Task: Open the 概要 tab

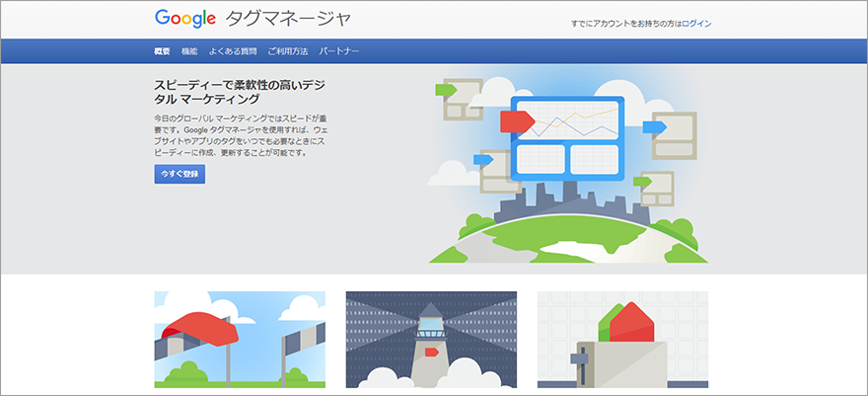Action: tap(162, 51)
